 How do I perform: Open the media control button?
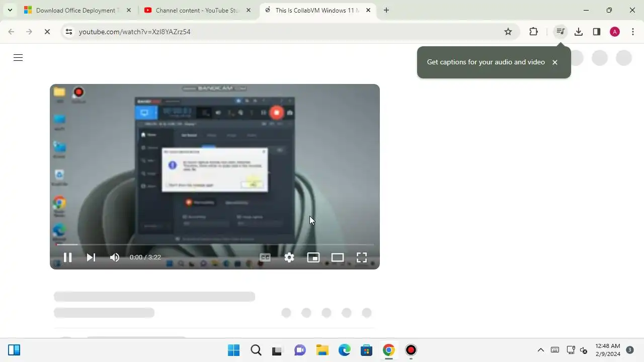(x=560, y=32)
